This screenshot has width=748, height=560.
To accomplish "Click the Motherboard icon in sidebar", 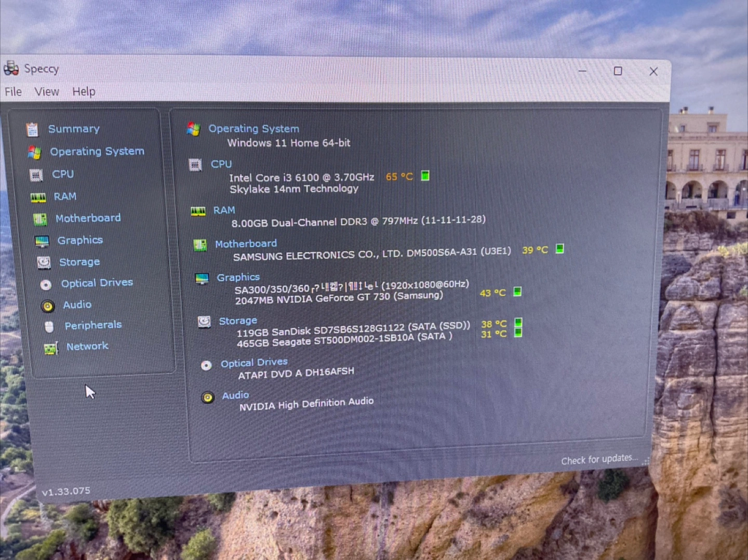I will pos(40,220).
